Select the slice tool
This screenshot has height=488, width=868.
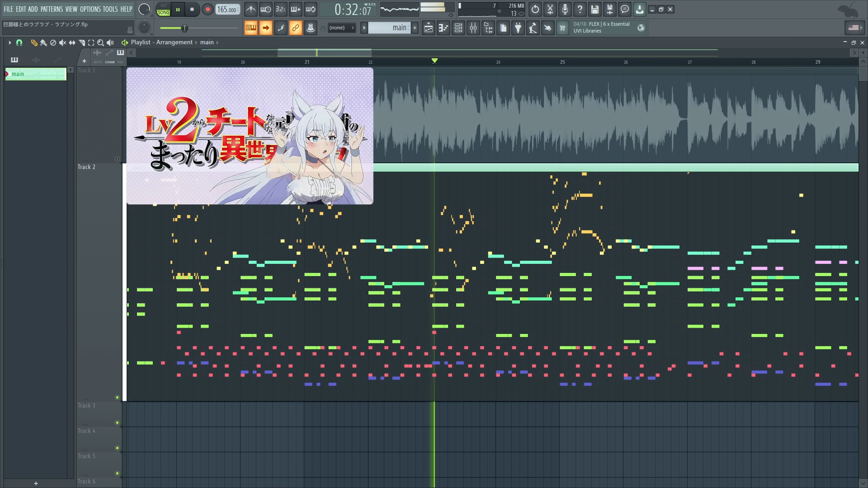(x=81, y=42)
